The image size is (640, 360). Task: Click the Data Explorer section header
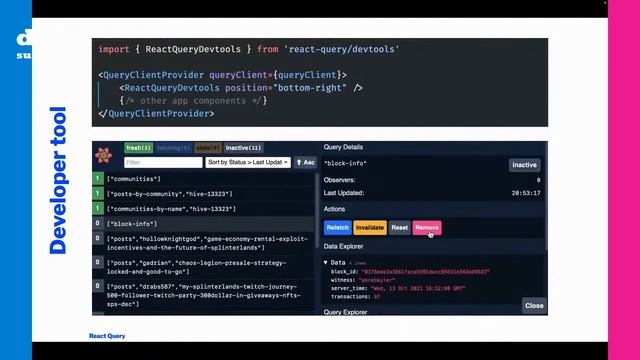pos(343,247)
